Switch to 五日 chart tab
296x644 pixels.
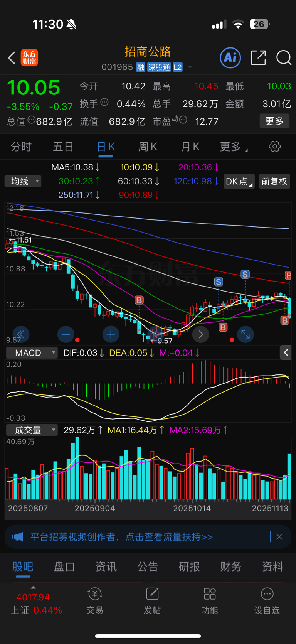[63, 147]
